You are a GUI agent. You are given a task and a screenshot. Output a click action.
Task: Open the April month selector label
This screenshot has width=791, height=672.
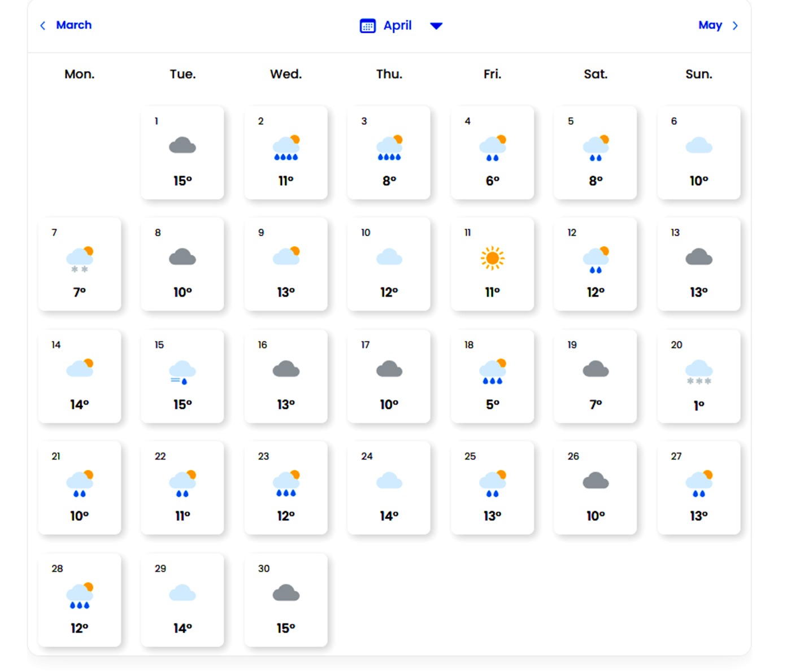(x=397, y=25)
